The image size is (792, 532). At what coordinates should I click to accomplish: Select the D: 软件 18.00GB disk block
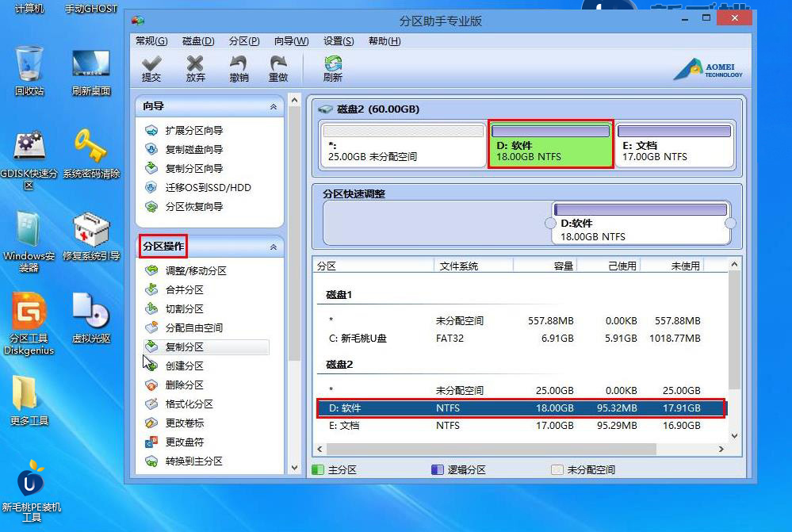pyautogui.click(x=550, y=144)
